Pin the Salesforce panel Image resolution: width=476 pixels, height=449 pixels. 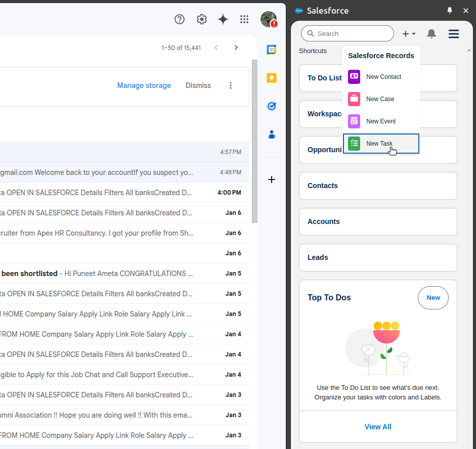click(x=450, y=10)
